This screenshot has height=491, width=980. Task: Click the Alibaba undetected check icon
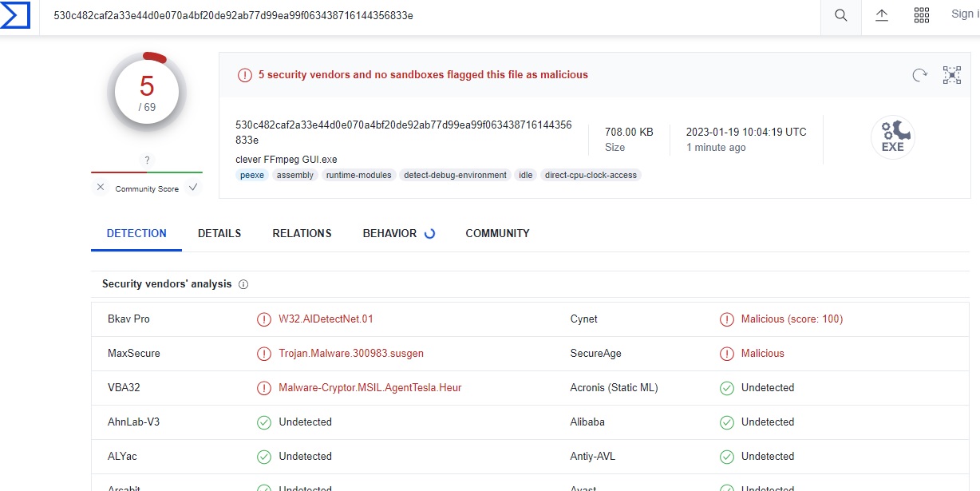[x=727, y=422]
